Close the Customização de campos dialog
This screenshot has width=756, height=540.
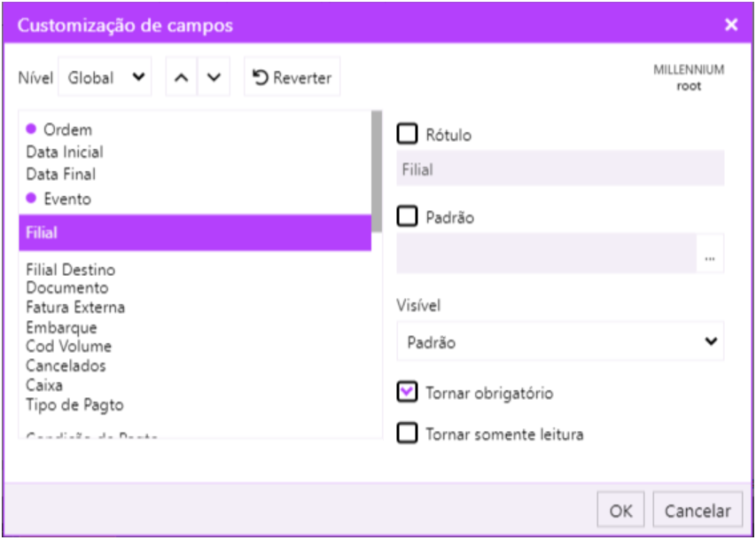pos(731,25)
